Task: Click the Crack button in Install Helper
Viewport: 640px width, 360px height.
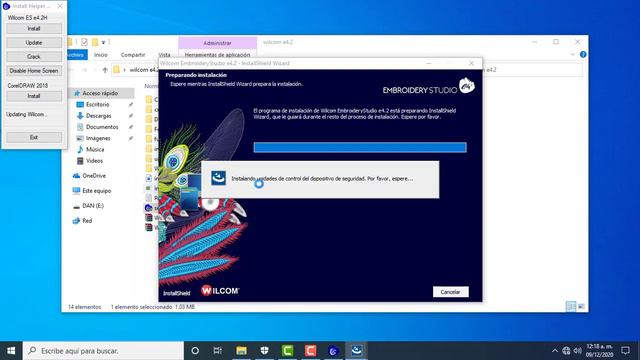Action: point(34,56)
